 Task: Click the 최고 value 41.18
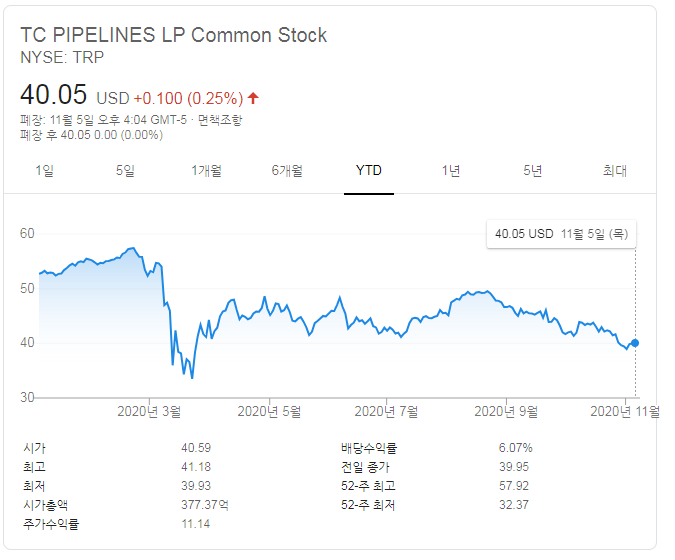click(196, 467)
